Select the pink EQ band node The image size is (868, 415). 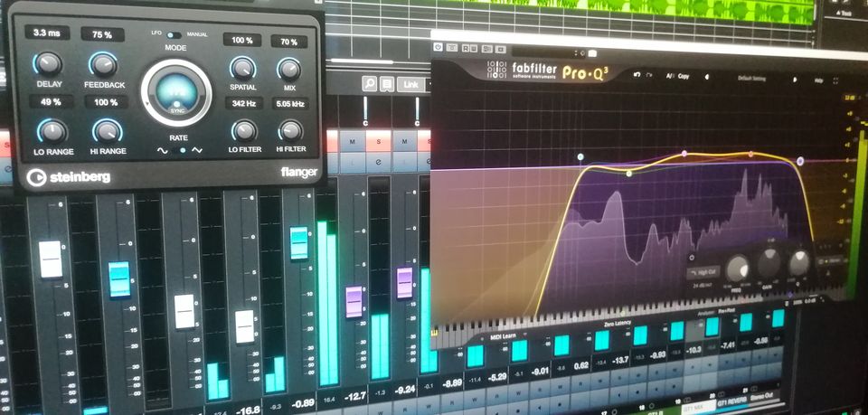(x=684, y=154)
